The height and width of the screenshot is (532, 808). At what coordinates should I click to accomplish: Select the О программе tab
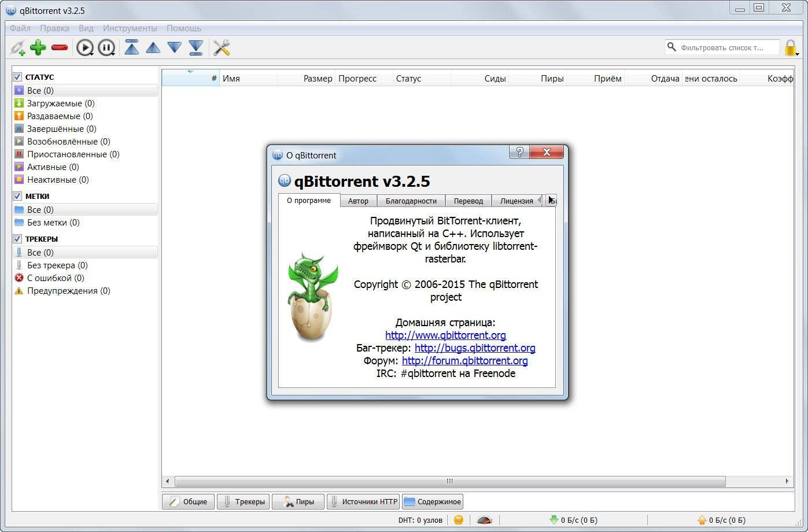pyautogui.click(x=309, y=200)
